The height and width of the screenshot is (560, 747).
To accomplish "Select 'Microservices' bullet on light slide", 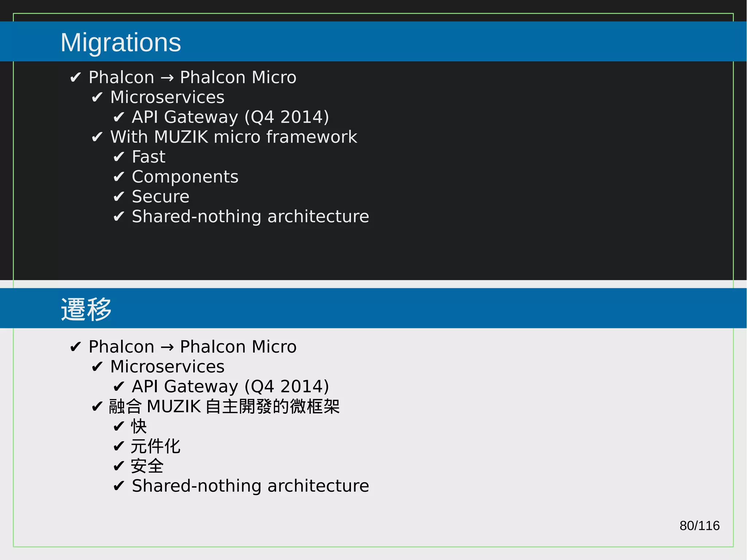I will 167,366.
